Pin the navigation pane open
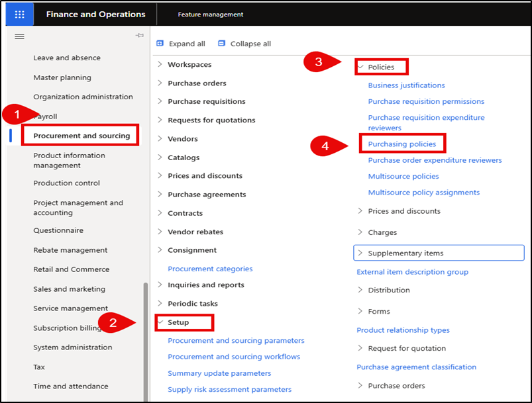 (139, 36)
